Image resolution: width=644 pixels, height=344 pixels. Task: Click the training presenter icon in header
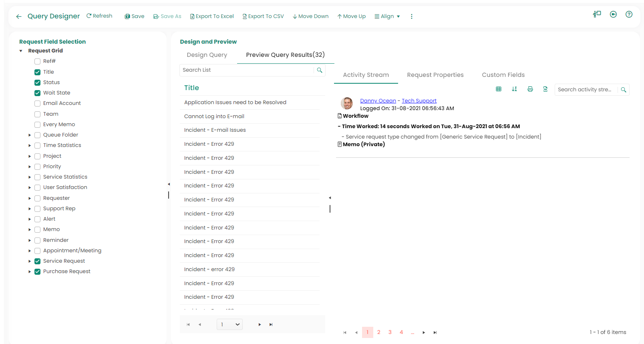click(x=597, y=14)
